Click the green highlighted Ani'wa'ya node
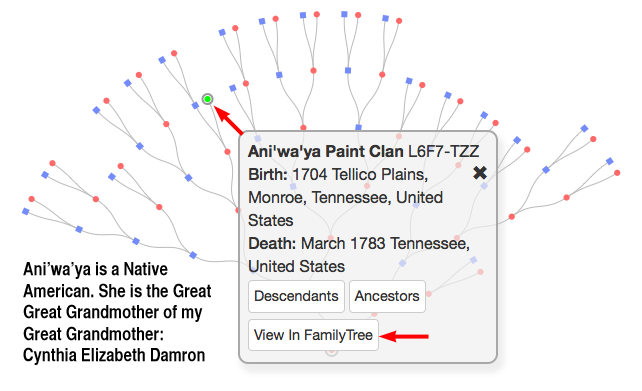The image size is (642, 391). pos(208,99)
